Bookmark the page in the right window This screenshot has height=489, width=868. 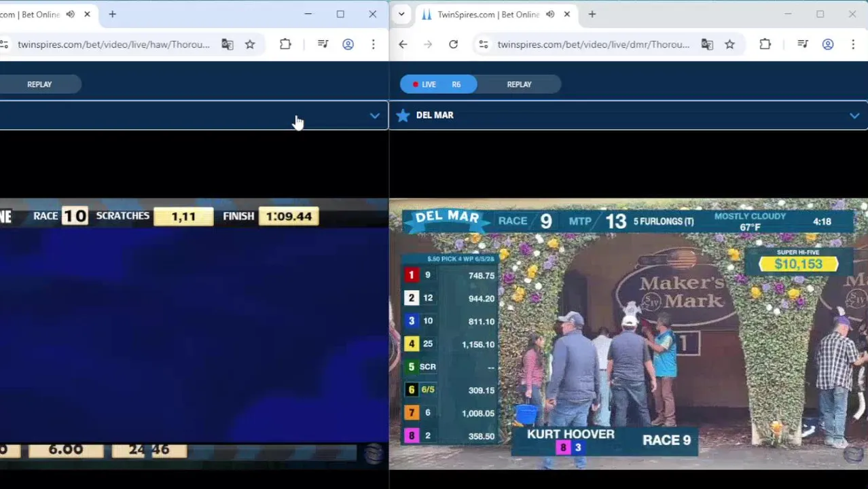click(729, 44)
